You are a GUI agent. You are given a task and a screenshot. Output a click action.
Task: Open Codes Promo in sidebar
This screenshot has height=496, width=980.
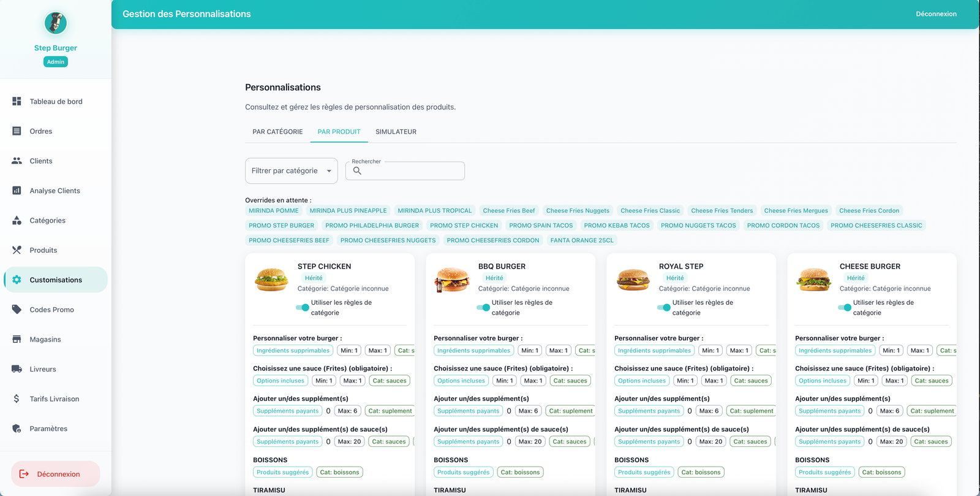click(x=56, y=310)
